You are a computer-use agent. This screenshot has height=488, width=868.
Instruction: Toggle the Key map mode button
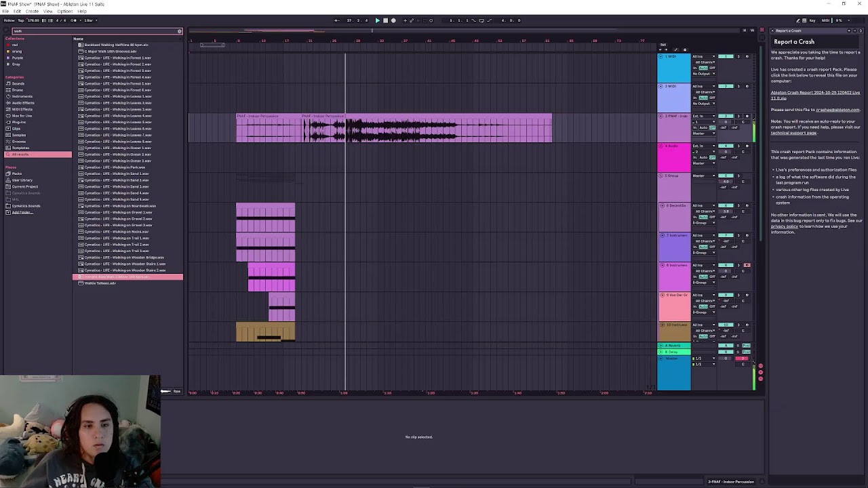813,20
